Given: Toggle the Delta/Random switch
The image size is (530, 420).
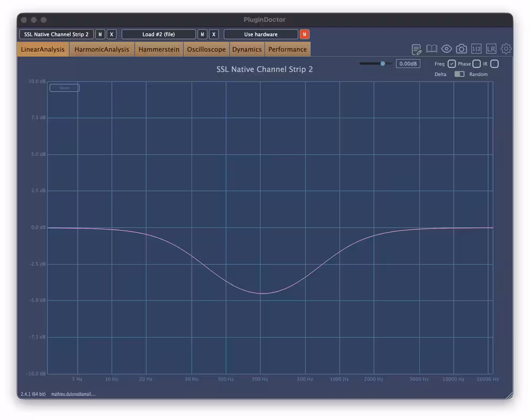Looking at the screenshot, I should click(459, 74).
